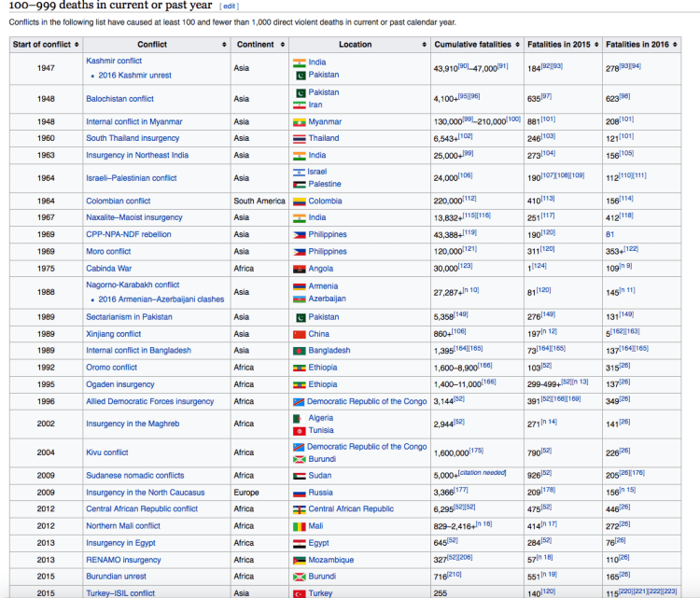Click the Angola flag icon

(x=300, y=269)
